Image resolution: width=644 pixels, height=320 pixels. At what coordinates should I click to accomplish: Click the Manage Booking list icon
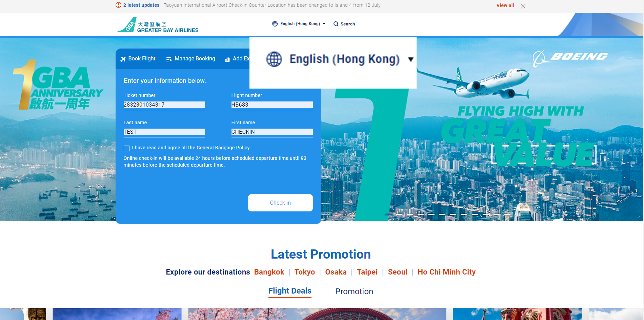(x=169, y=59)
